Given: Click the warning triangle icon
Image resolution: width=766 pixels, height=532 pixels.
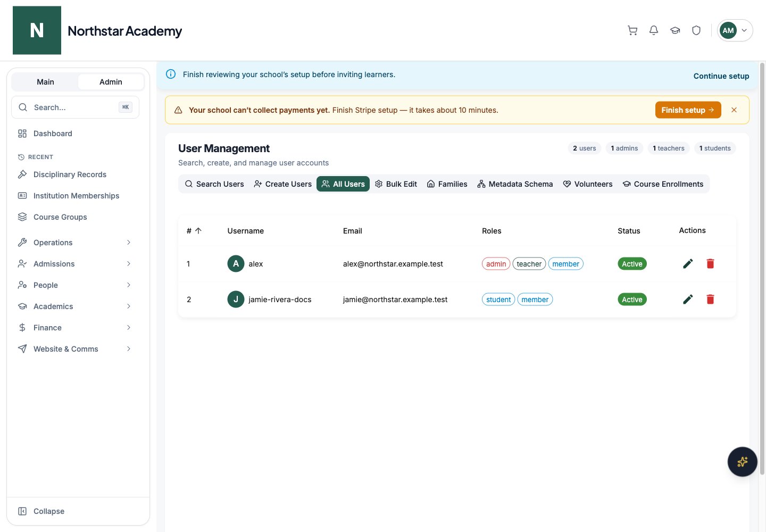Looking at the screenshot, I should pyautogui.click(x=178, y=110).
